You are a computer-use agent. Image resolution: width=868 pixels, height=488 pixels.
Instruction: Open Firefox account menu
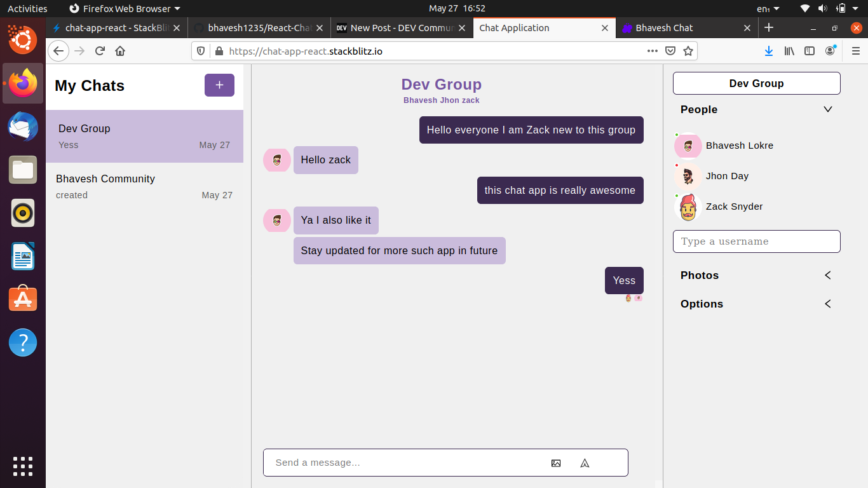(x=830, y=51)
